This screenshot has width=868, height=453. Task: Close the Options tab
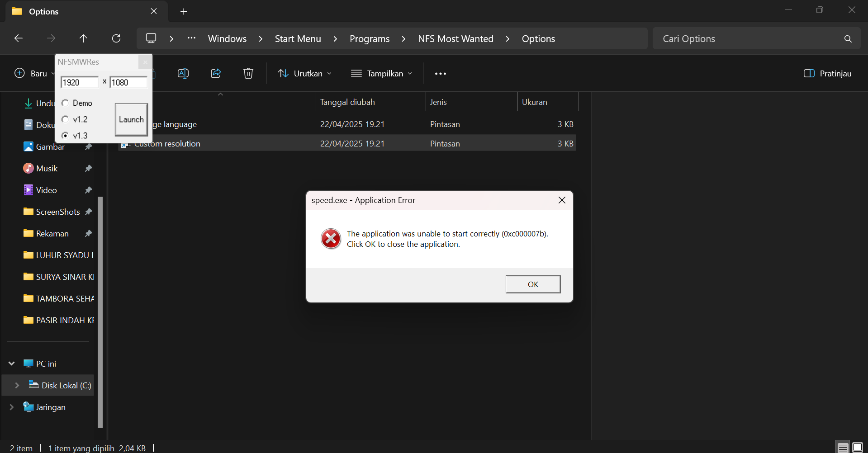pyautogui.click(x=154, y=11)
